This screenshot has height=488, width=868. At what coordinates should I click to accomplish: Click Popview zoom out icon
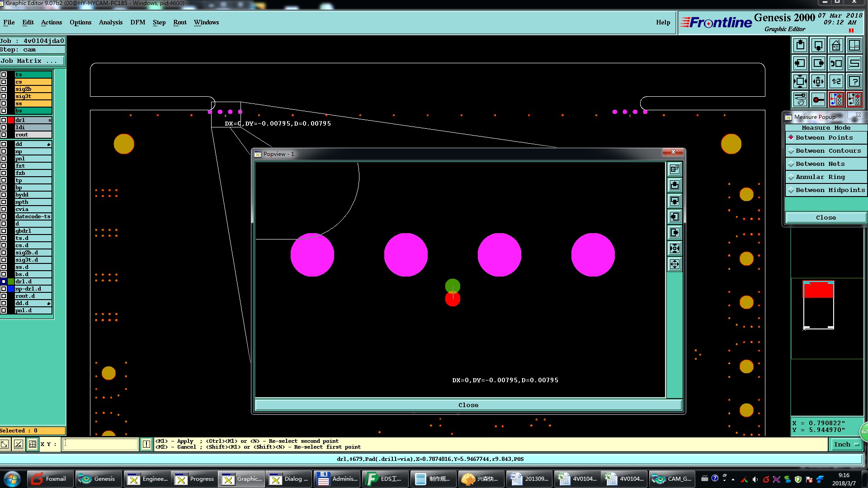(x=675, y=264)
